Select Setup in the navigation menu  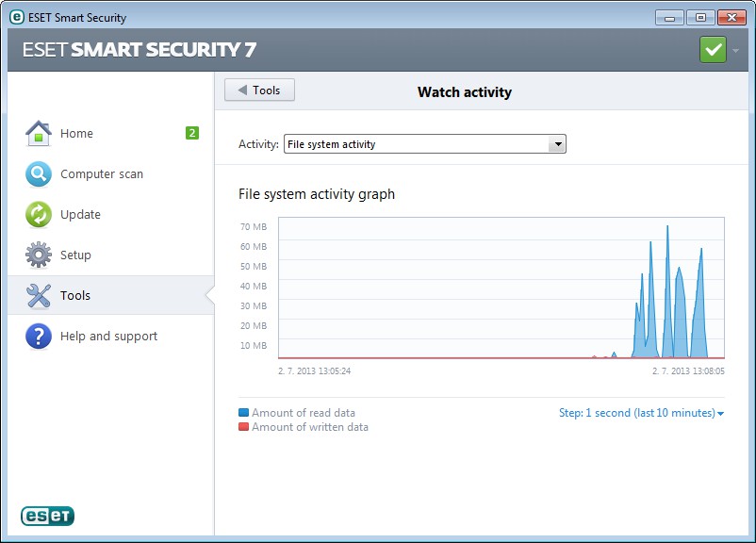coord(77,255)
